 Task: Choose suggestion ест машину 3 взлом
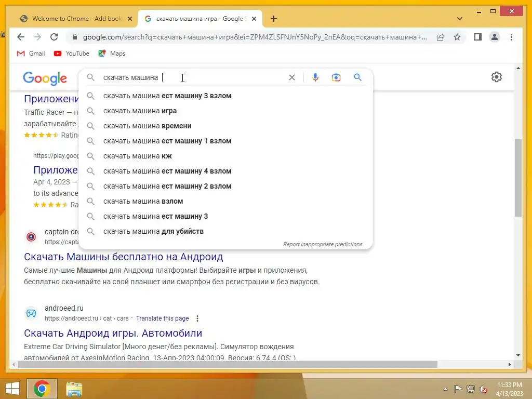pyautogui.click(x=225, y=96)
